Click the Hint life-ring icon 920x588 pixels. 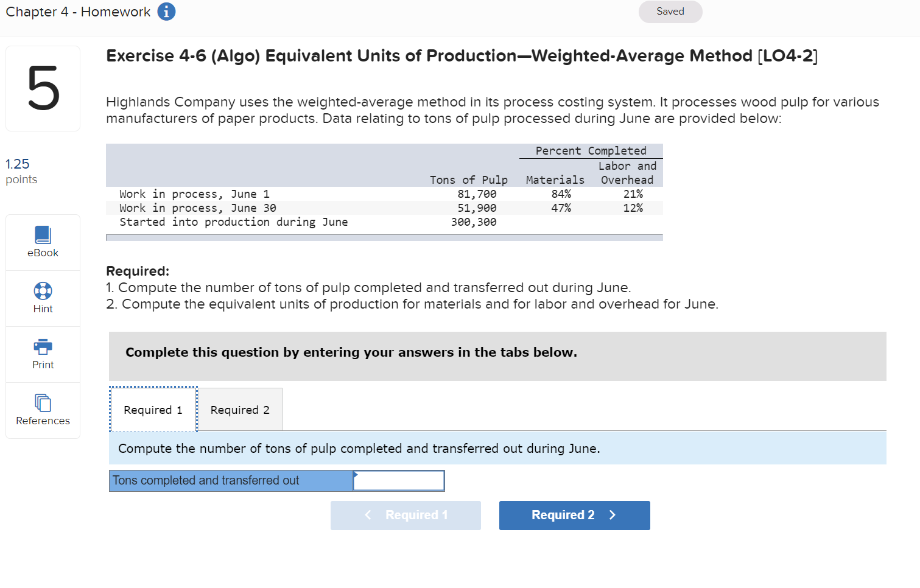(42, 291)
